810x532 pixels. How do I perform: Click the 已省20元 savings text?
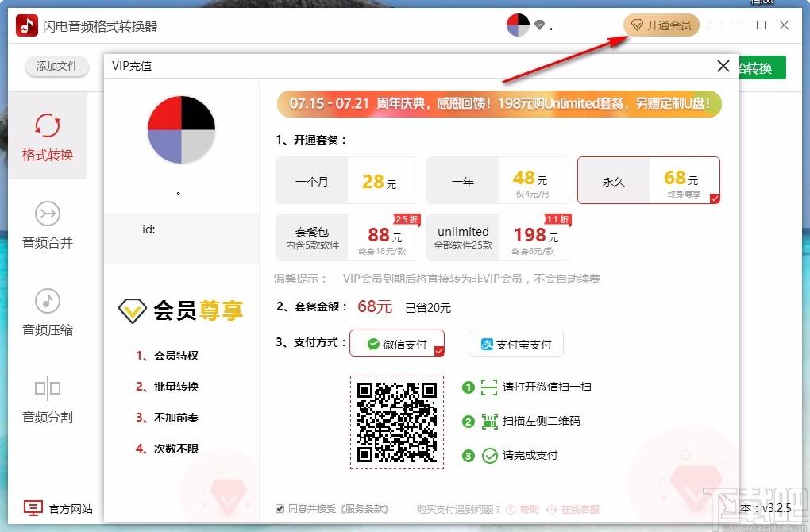[428, 308]
